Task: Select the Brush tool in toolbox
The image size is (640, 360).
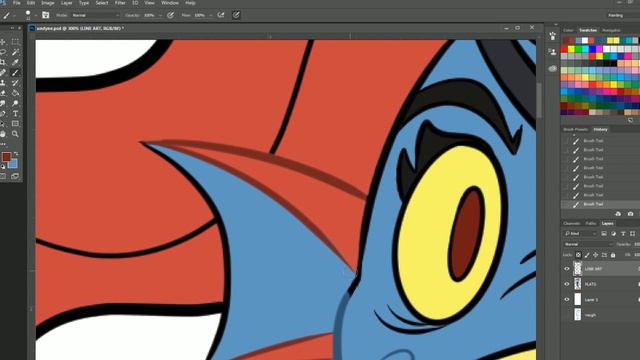Action: point(16,73)
